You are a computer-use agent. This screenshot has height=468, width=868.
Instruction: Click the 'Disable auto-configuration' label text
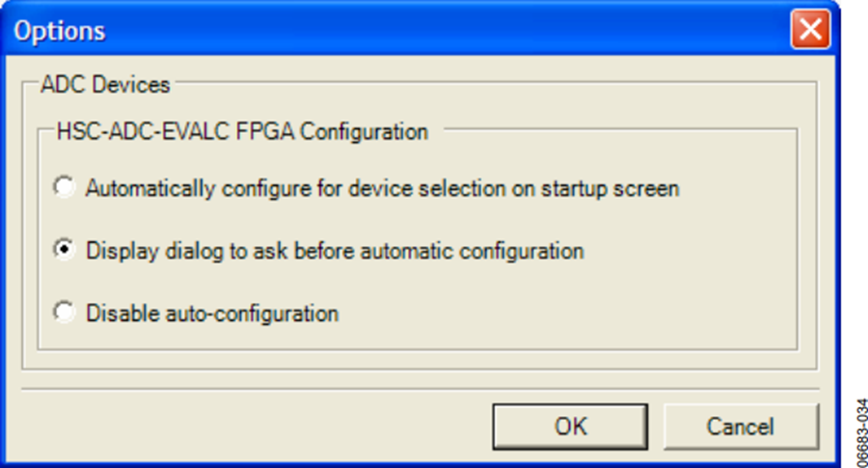pos(212,314)
